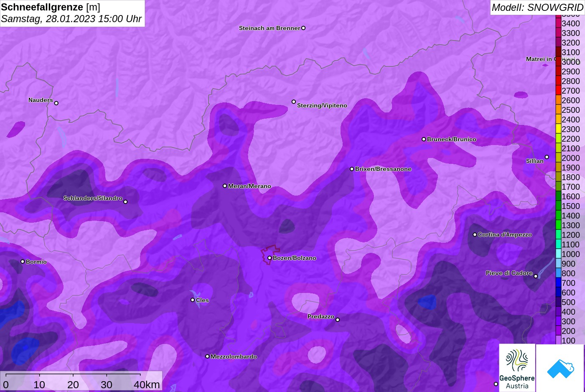Click the legend value 800
Viewport: 585px width, 392px height.
(x=569, y=273)
